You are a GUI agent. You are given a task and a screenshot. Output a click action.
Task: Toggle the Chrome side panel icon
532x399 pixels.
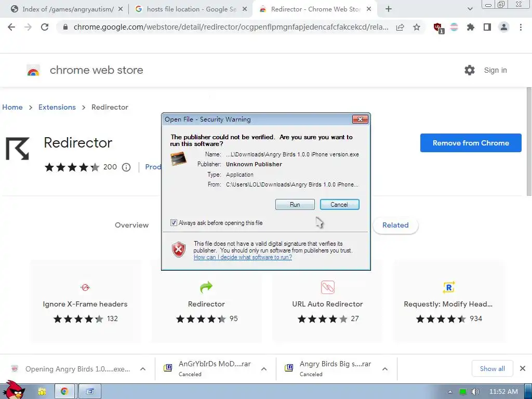point(487,27)
